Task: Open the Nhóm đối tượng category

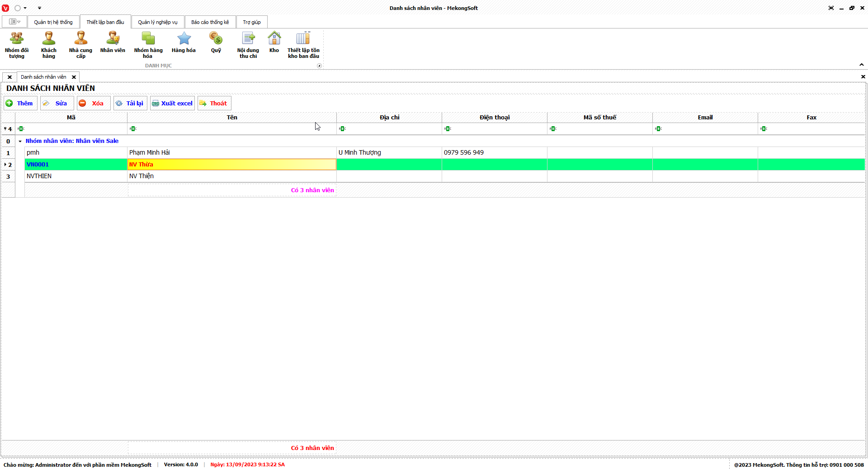Action: click(17, 45)
